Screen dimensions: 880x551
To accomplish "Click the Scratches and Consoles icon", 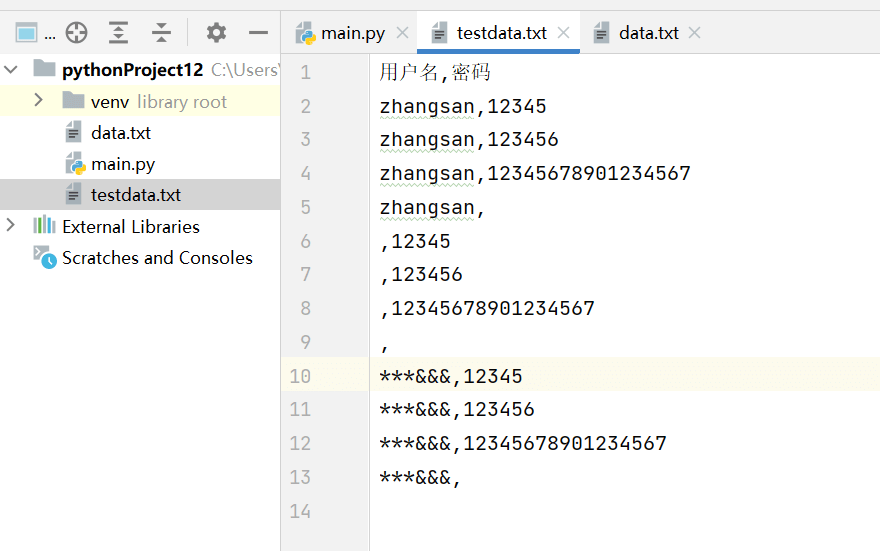I will coord(44,257).
